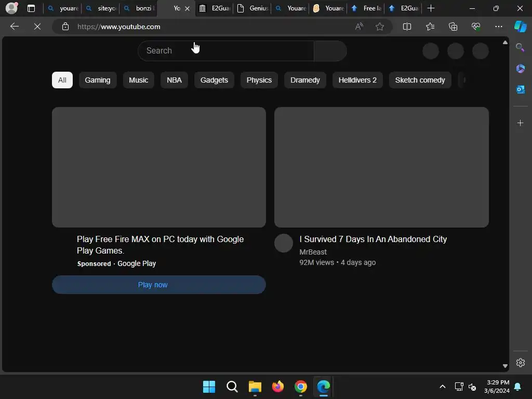The height and width of the screenshot is (399, 532).
Task: Open the MrBeast channel avatar
Action: pos(283,243)
